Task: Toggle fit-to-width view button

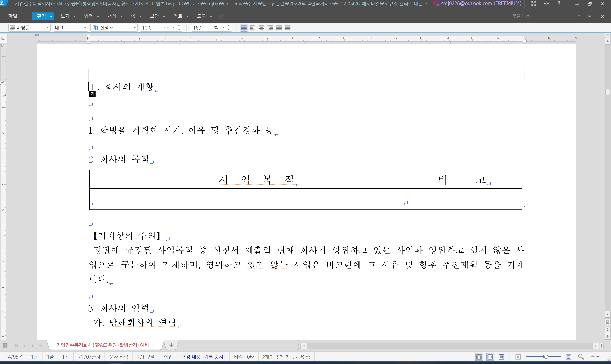Action: [490, 357]
